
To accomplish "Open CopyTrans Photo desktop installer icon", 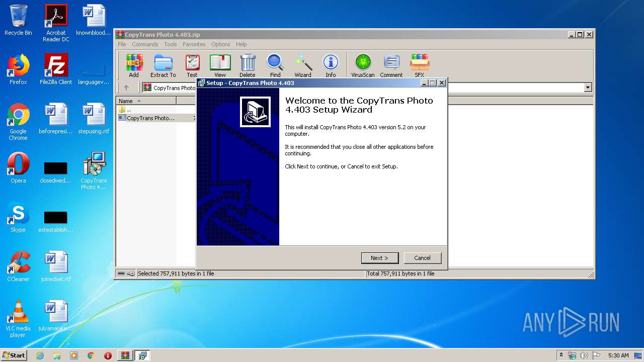I will click(x=94, y=171).
